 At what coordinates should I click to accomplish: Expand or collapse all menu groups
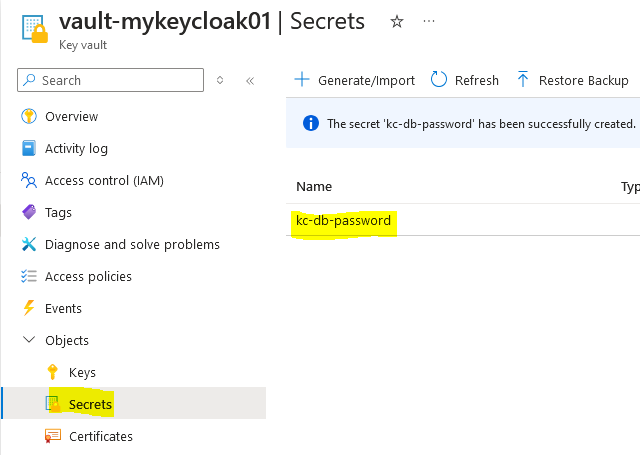click(221, 80)
